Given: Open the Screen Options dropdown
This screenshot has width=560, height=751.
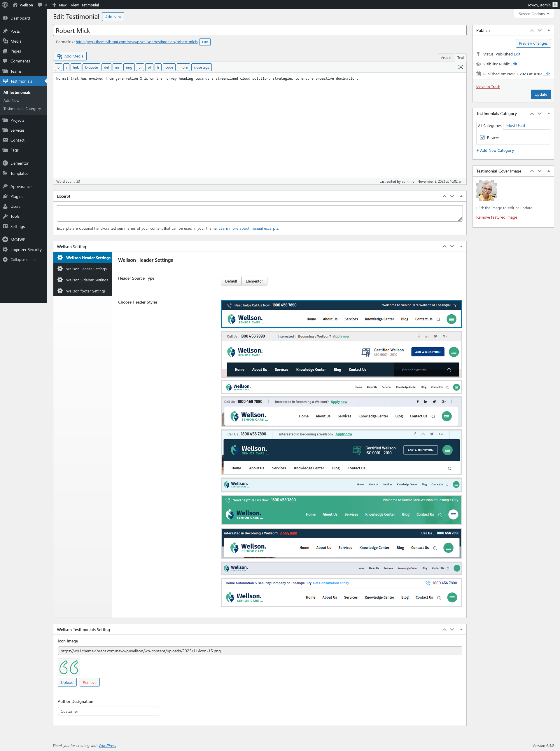Looking at the screenshot, I should click(x=533, y=14).
